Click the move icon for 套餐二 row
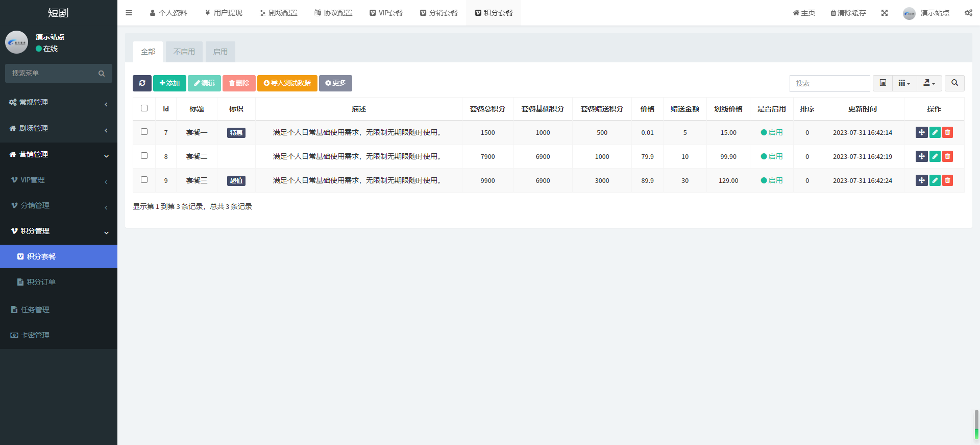 [922, 156]
